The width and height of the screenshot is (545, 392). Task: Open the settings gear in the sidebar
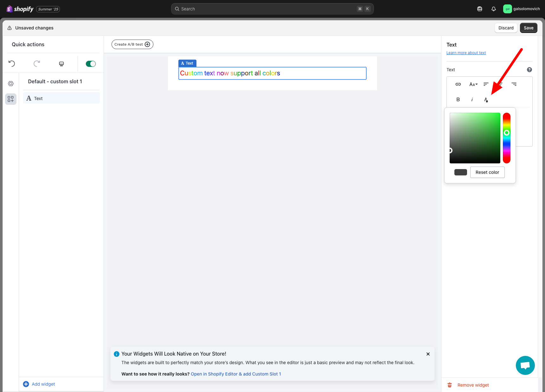pyautogui.click(x=11, y=84)
